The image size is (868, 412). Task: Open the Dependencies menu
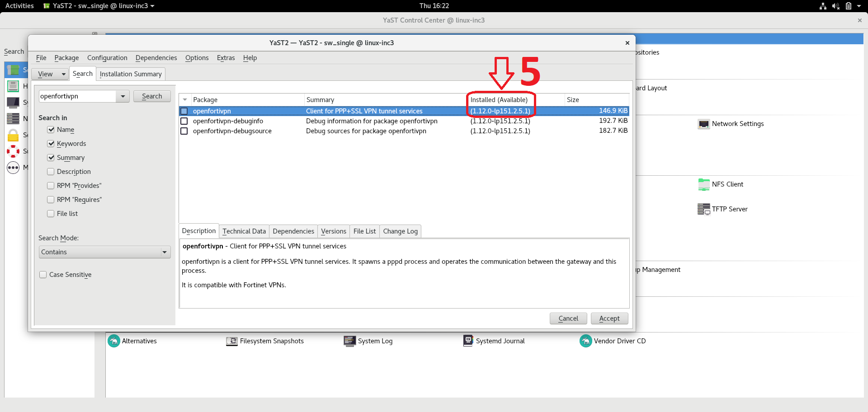point(156,58)
